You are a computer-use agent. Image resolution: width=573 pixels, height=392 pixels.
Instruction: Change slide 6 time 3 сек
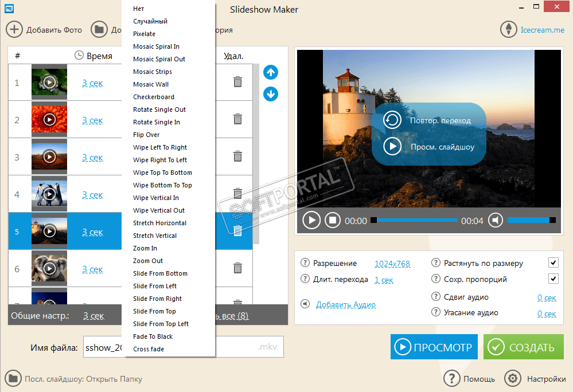click(92, 269)
